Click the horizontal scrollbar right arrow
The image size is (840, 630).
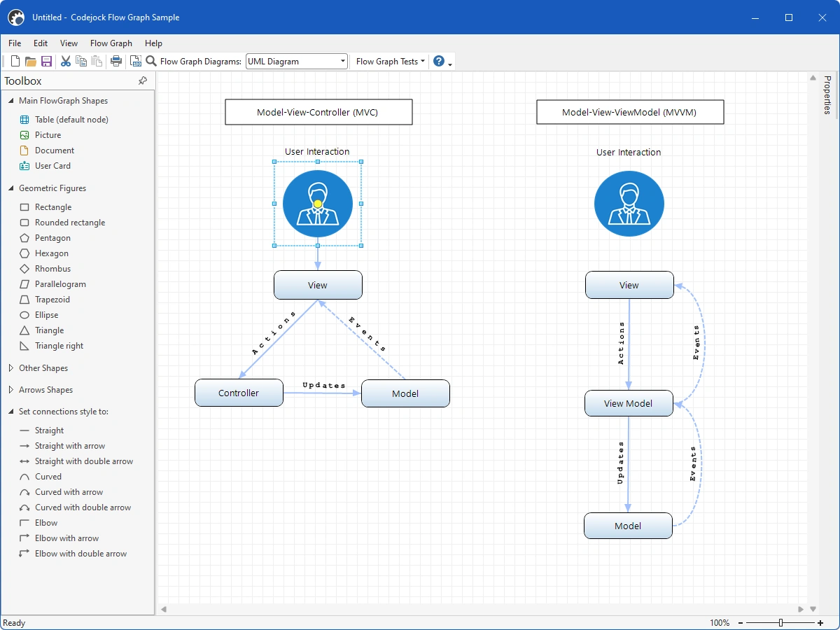(x=801, y=610)
